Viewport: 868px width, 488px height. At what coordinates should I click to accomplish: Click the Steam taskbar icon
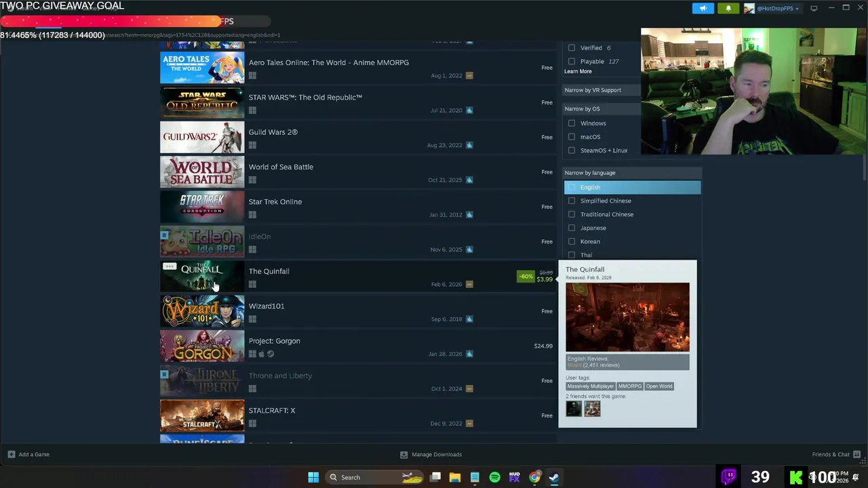554,477
